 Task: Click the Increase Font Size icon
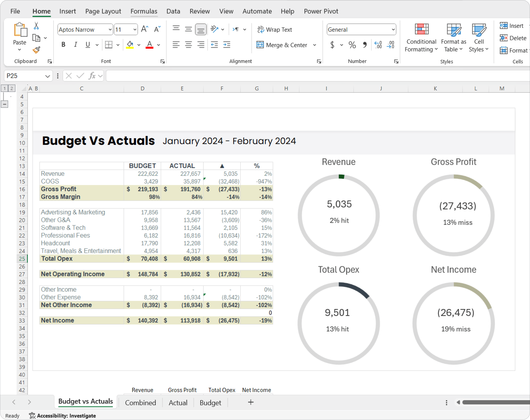point(145,29)
